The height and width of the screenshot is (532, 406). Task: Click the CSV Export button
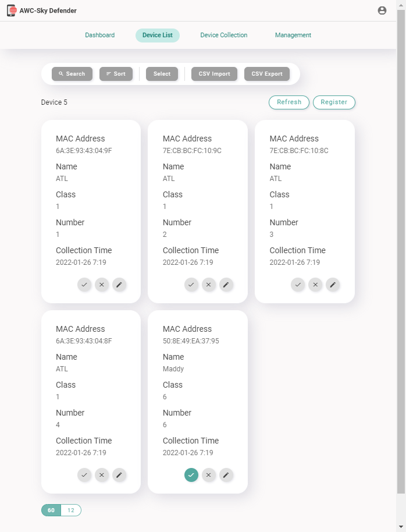267,74
